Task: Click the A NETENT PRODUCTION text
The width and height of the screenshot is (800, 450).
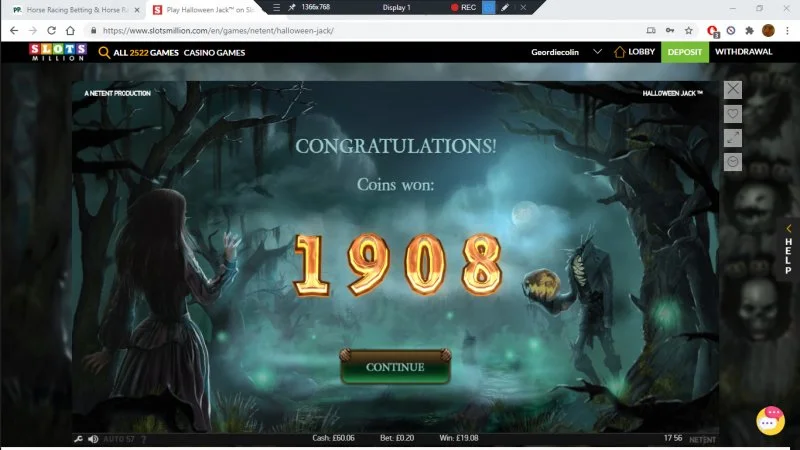Action: [117, 93]
